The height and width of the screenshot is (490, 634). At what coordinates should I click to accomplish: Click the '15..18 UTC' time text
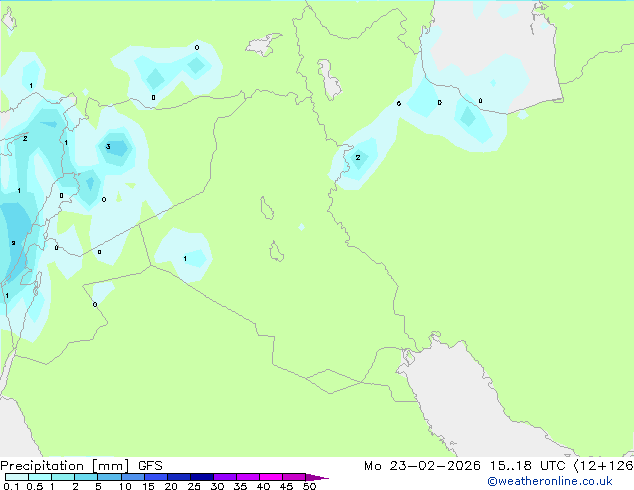[x=527, y=466]
